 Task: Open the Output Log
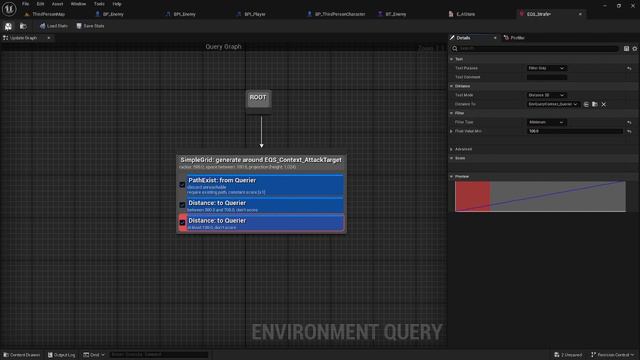tap(61, 355)
